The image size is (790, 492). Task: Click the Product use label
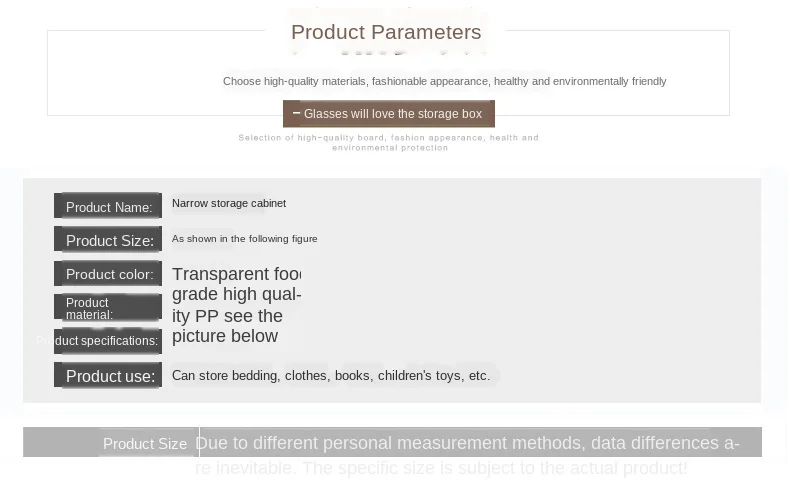pos(108,376)
